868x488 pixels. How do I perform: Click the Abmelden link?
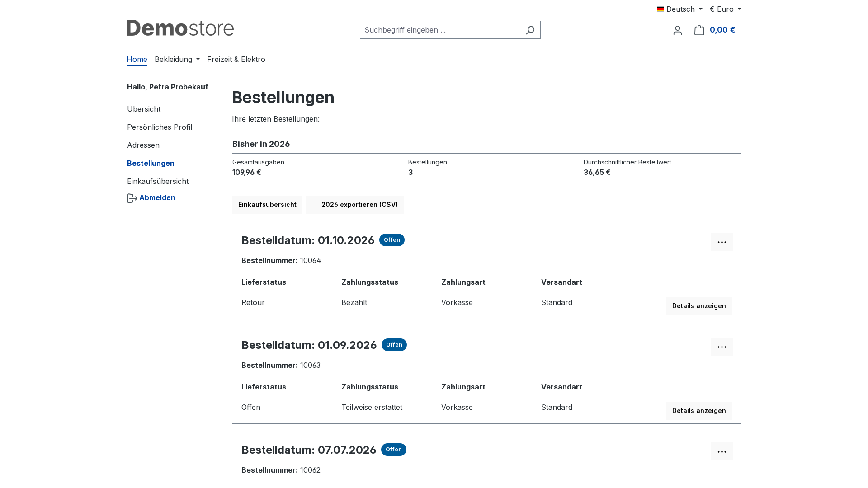pyautogui.click(x=157, y=197)
